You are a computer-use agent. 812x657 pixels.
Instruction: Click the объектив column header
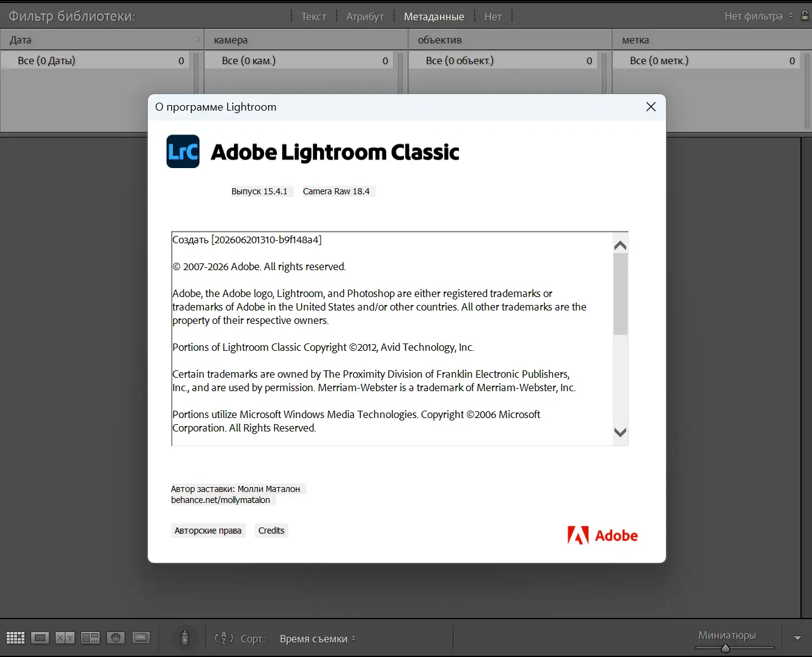[x=510, y=40]
